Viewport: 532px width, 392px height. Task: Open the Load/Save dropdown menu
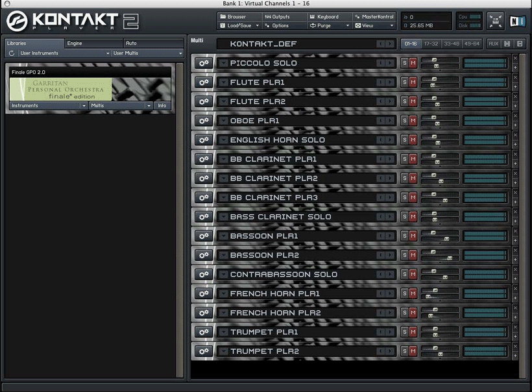tap(239, 25)
